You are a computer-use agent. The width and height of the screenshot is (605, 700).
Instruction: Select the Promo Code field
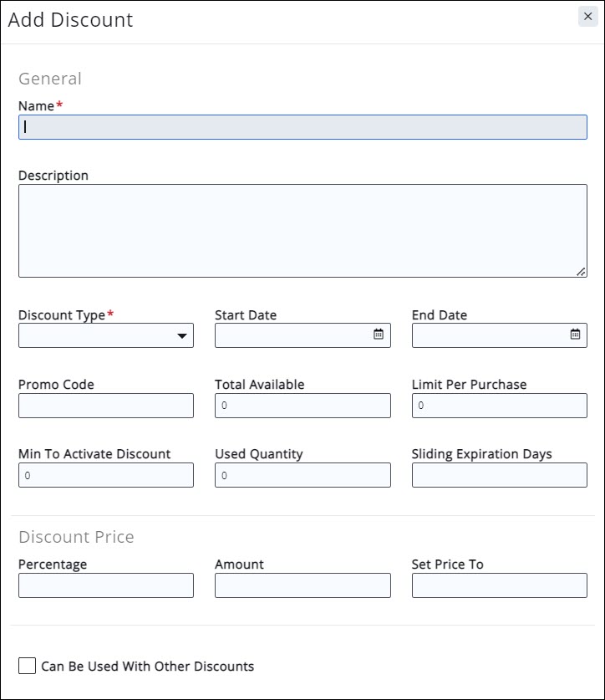(106, 406)
